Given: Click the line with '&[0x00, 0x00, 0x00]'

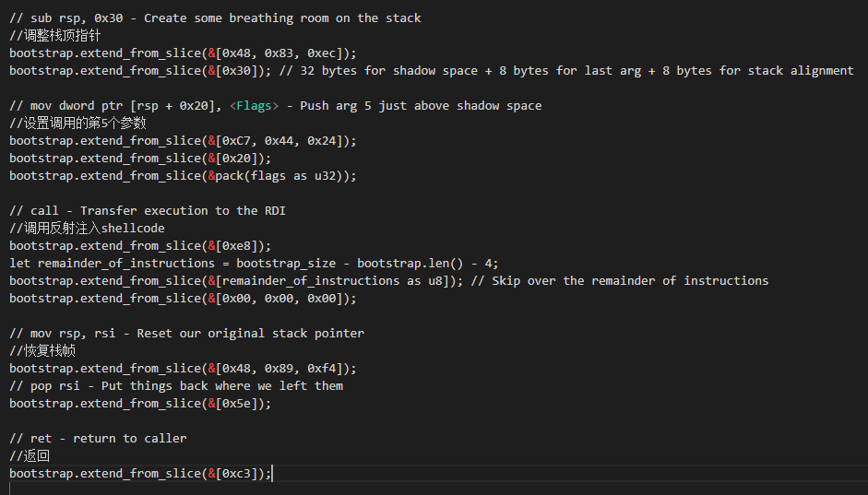Looking at the screenshot, I should click(183, 299).
